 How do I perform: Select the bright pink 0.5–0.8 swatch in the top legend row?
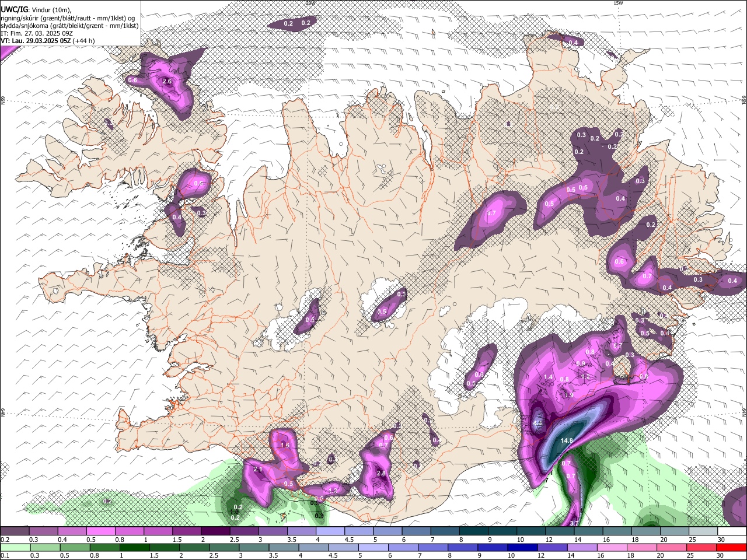pyautogui.click(x=100, y=531)
